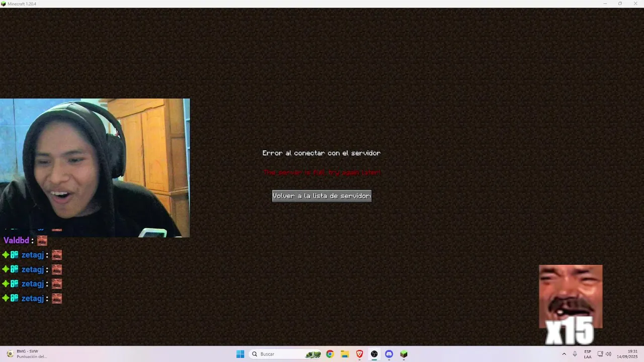Open File Explorer from the taskbar

[345, 354]
